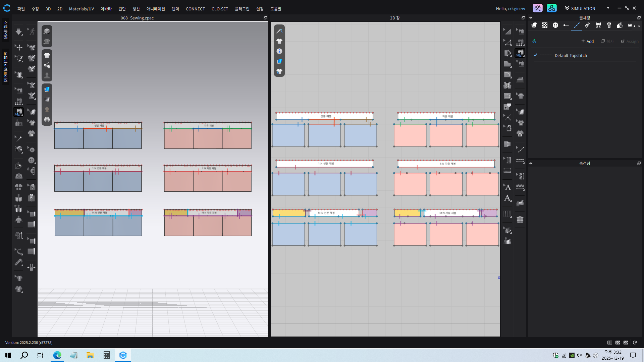
Task: Open the Button tab in Object Browser
Action: pyautogui.click(x=555, y=25)
